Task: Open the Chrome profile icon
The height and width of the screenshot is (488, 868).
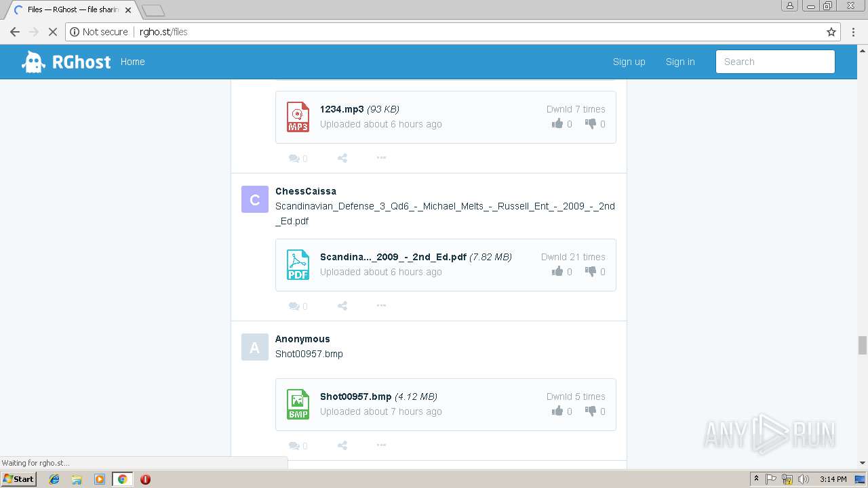Action: [x=789, y=5]
